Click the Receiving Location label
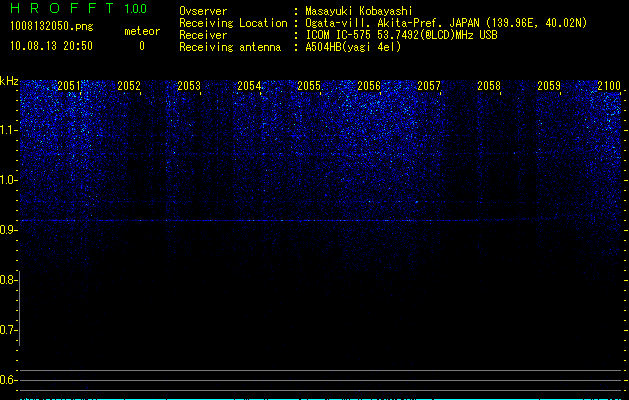 [x=233, y=23]
